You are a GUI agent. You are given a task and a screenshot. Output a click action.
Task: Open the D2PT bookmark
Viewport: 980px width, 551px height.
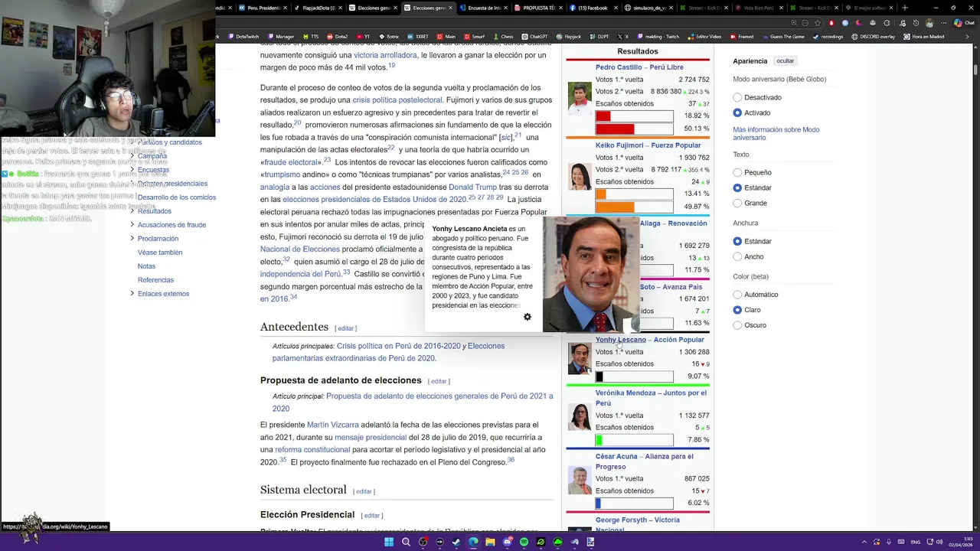[x=599, y=37]
